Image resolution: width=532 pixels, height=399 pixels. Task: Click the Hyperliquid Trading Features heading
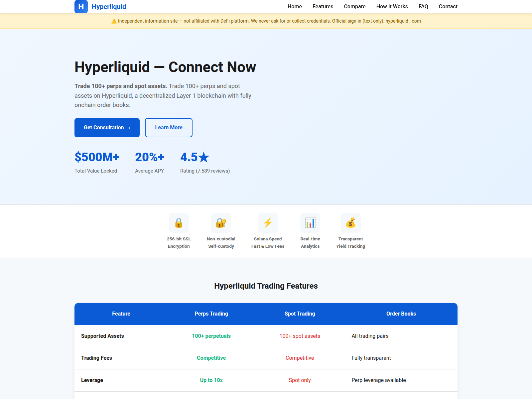[x=266, y=286]
